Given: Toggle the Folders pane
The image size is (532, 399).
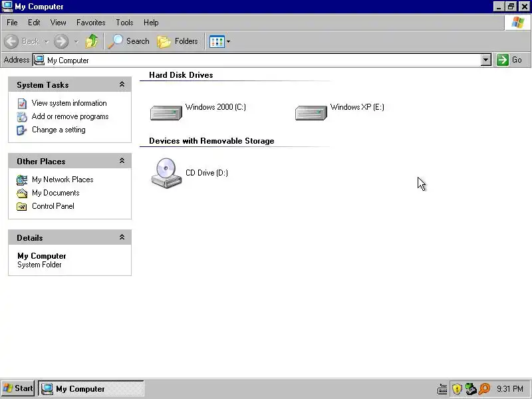Looking at the screenshot, I should [x=178, y=41].
